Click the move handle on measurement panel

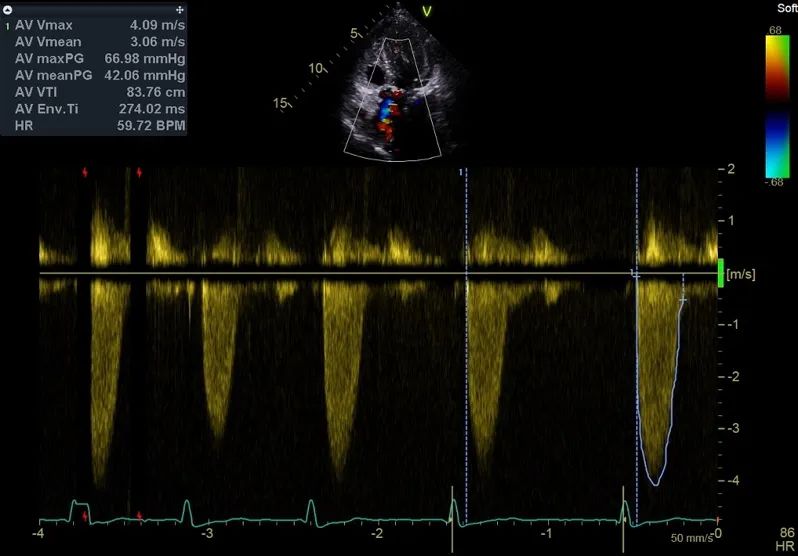[x=180, y=7]
